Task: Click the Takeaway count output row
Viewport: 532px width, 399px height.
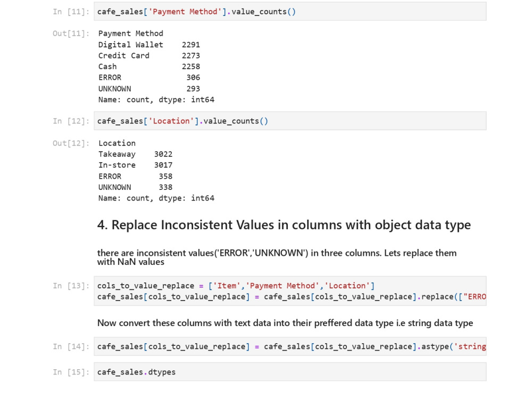Action: (135, 154)
